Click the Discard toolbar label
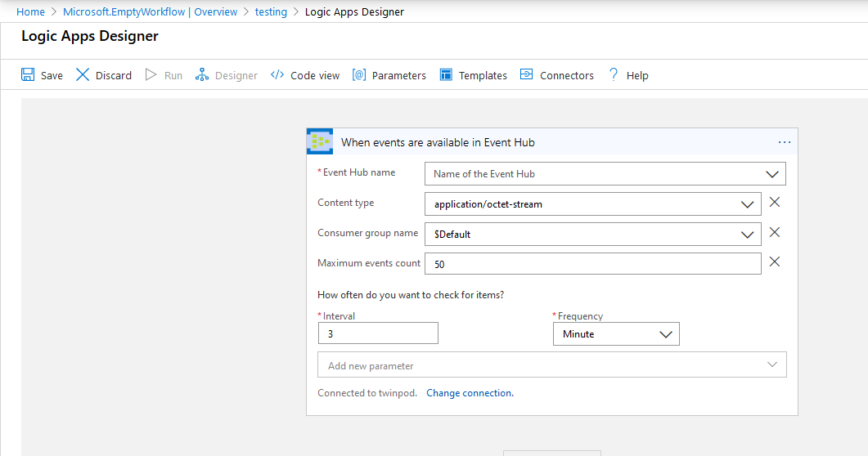Viewport: 868px width, 456px height. pyautogui.click(x=114, y=75)
